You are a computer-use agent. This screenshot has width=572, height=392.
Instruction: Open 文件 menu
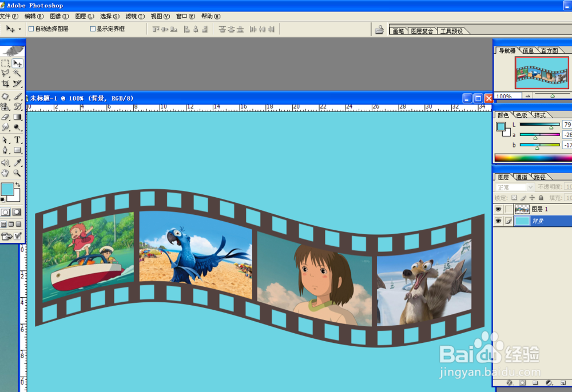click(x=9, y=17)
